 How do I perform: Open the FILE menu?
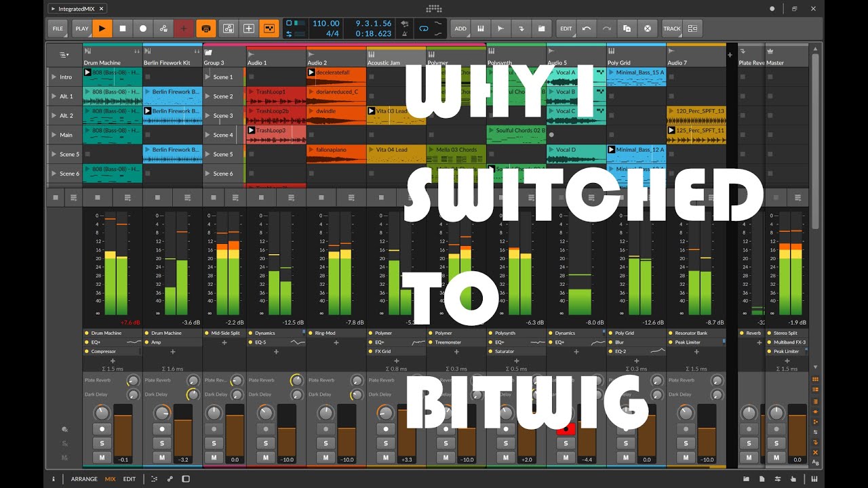58,28
